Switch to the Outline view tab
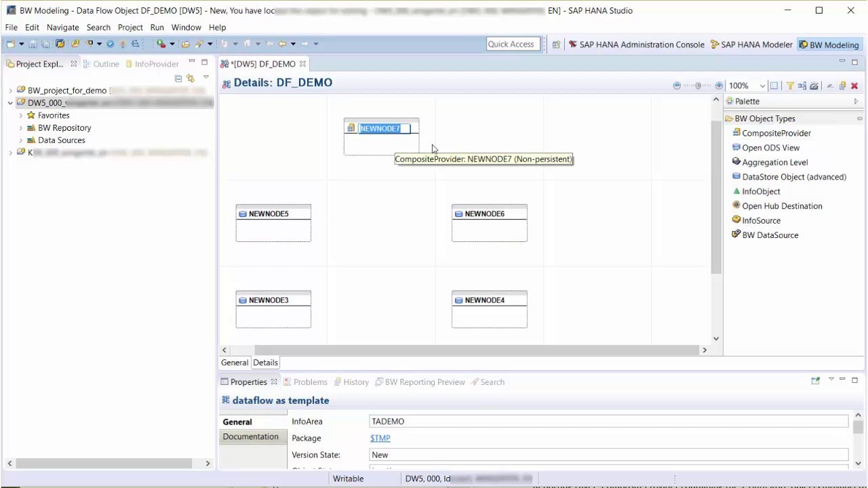This screenshot has width=868, height=488. coord(101,64)
